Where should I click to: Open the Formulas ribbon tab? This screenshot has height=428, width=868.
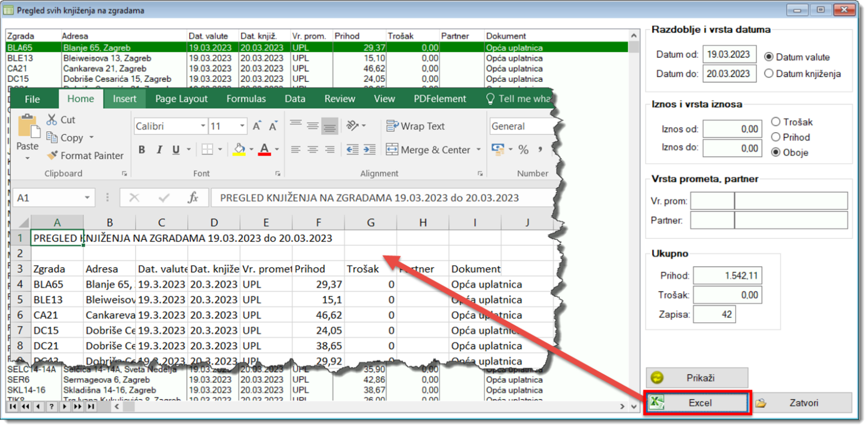click(x=246, y=99)
